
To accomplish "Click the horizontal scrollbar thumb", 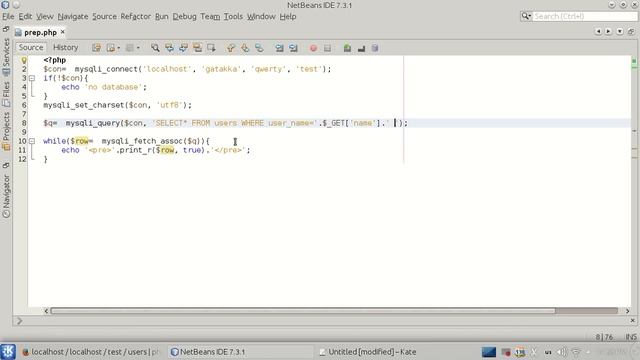I will pos(303,311).
